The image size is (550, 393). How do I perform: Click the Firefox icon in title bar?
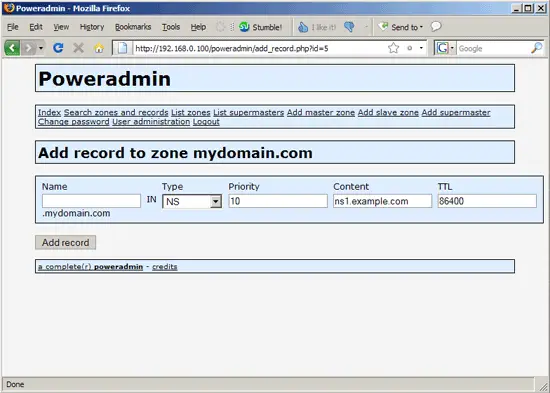pyautogui.click(x=9, y=8)
